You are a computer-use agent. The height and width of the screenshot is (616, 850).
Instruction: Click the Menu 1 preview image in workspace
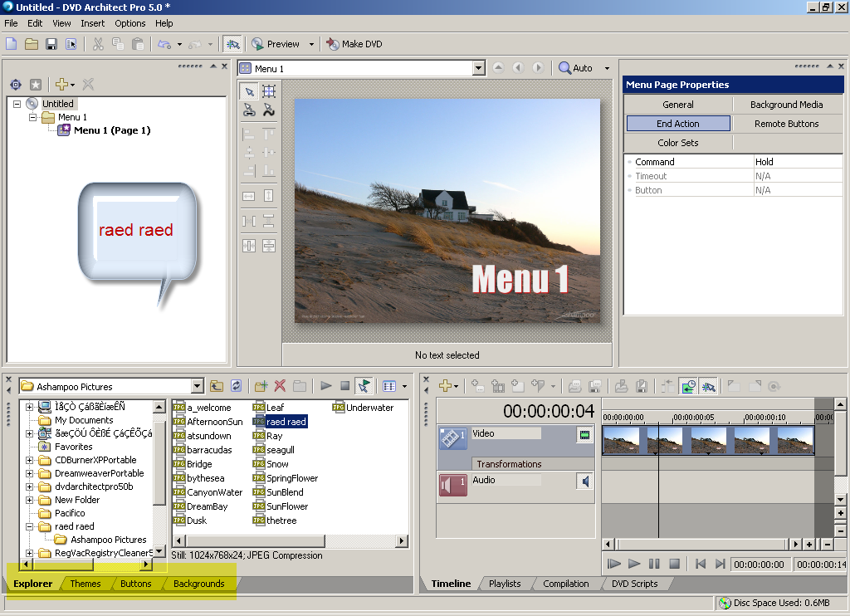[447, 211]
